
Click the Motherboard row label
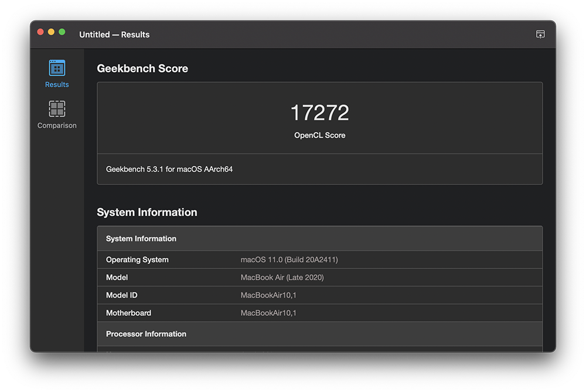pos(128,313)
